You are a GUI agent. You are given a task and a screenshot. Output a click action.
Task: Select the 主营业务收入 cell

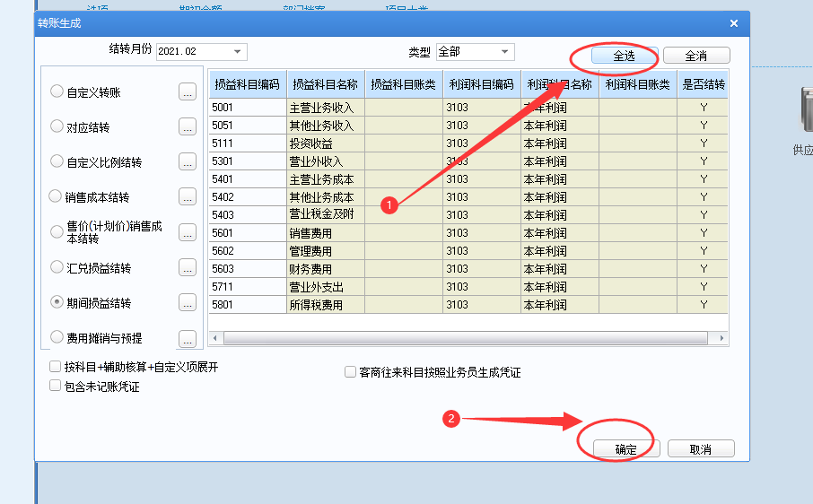(326, 108)
